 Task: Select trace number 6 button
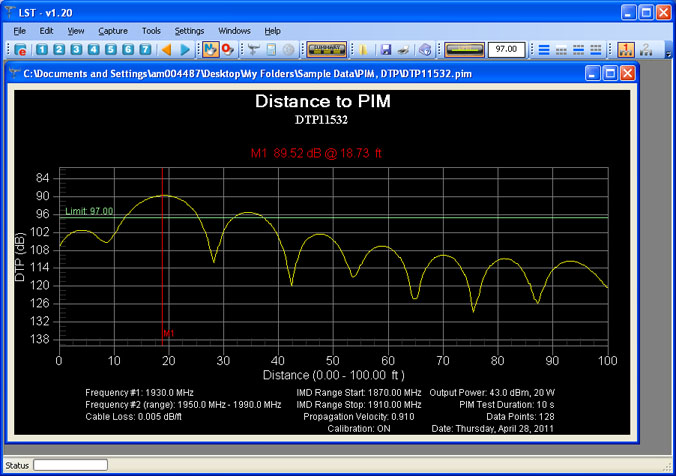click(128, 50)
